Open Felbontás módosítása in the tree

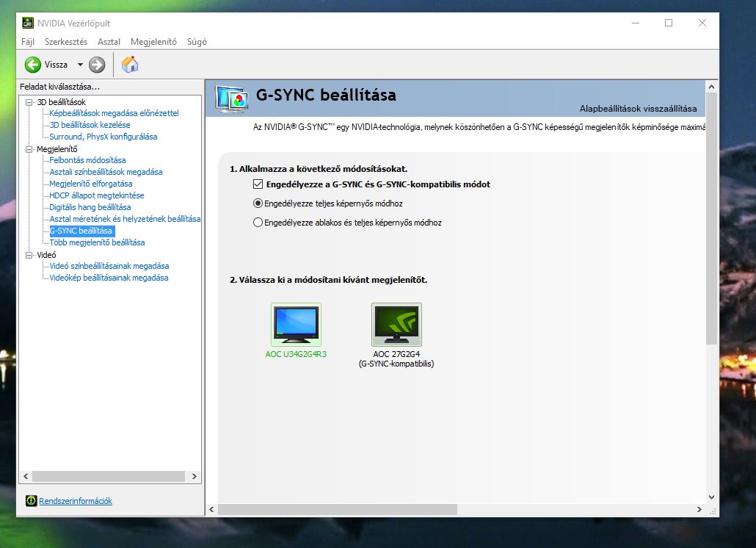(87, 160)
